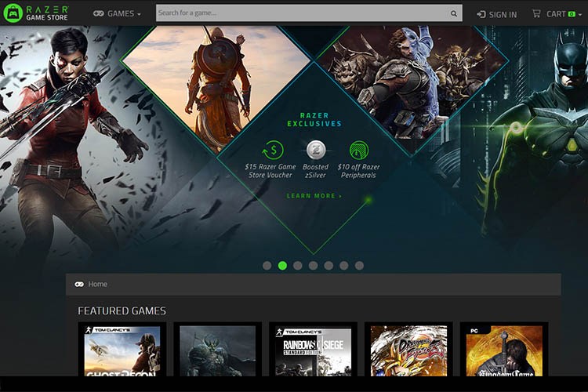
Task: Select the fifth carousel slide dot
Action: click(x=328, y=266)
